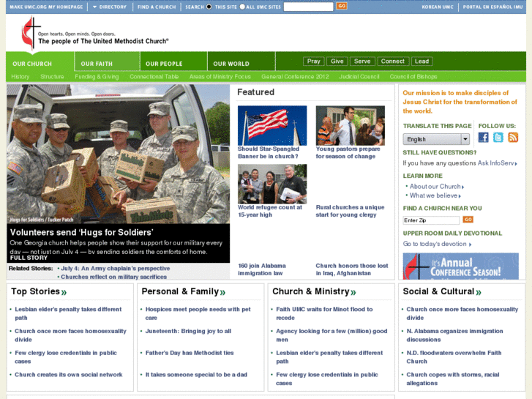Click the GO button next to Enter Zip

(x=468, y=220)
